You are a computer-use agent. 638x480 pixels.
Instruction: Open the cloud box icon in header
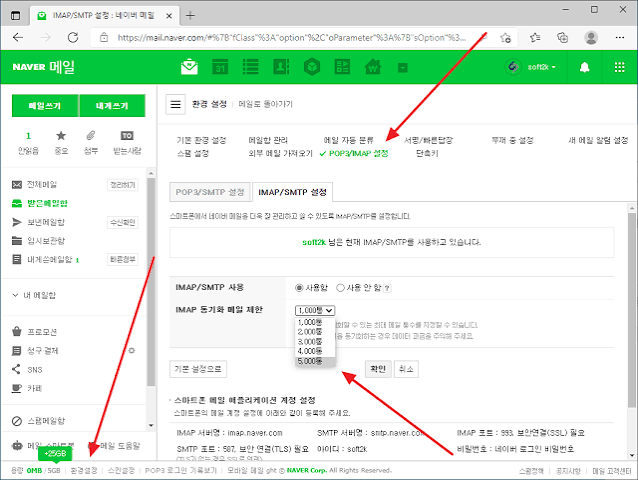click(x=312, y=67)
